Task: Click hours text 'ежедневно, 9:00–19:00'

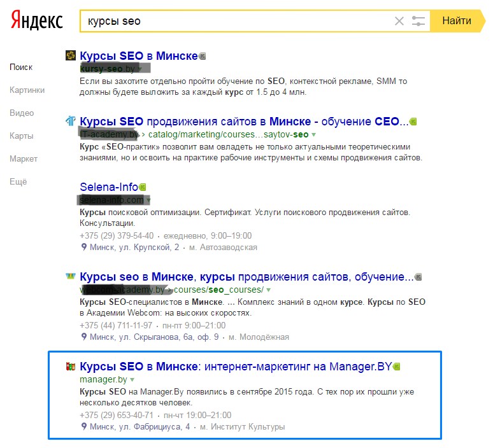Action: 208,235
